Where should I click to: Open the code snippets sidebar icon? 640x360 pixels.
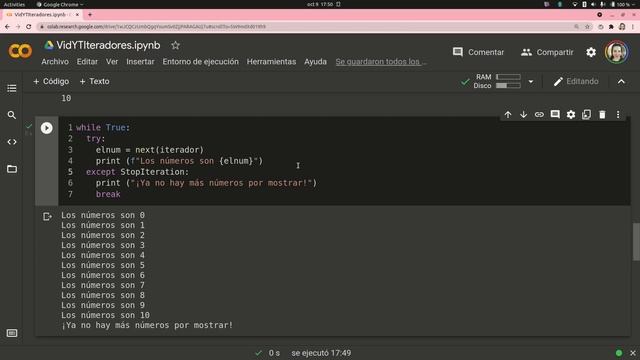pos(12,142)
